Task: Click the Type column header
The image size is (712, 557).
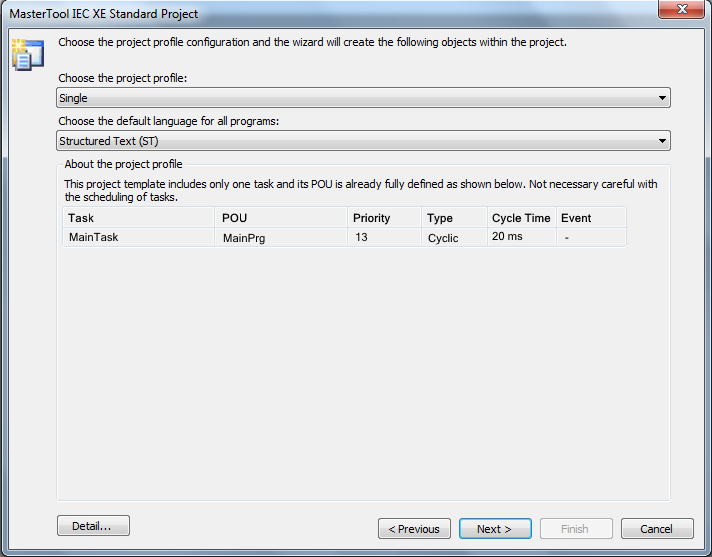Action: coord(455,218)
